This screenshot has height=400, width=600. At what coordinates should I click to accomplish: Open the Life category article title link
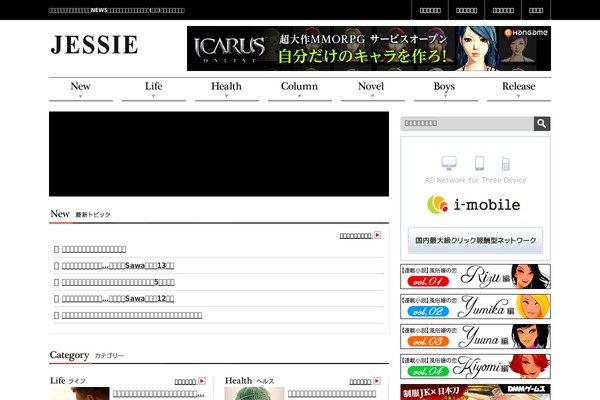click(159, 393)
